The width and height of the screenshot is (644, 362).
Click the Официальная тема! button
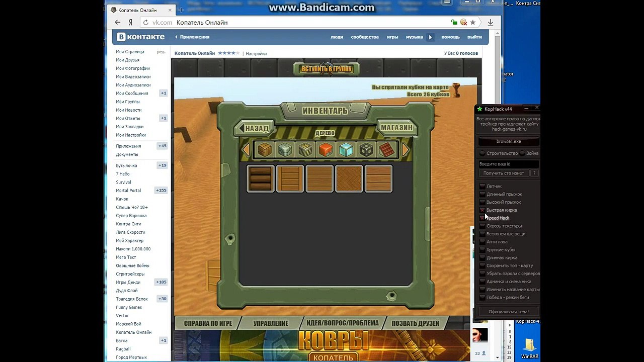pos(508,312)
